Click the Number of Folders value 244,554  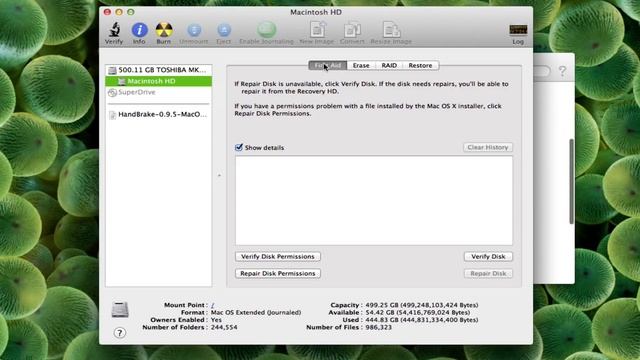point(224,327)
